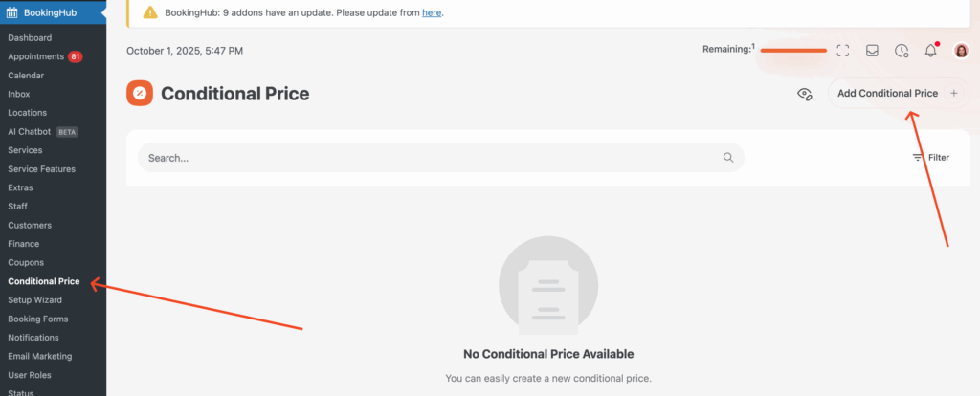Screen dimensions: 980x396
Task: Open the Setup Wizard menu item
Action: [34, 299]
